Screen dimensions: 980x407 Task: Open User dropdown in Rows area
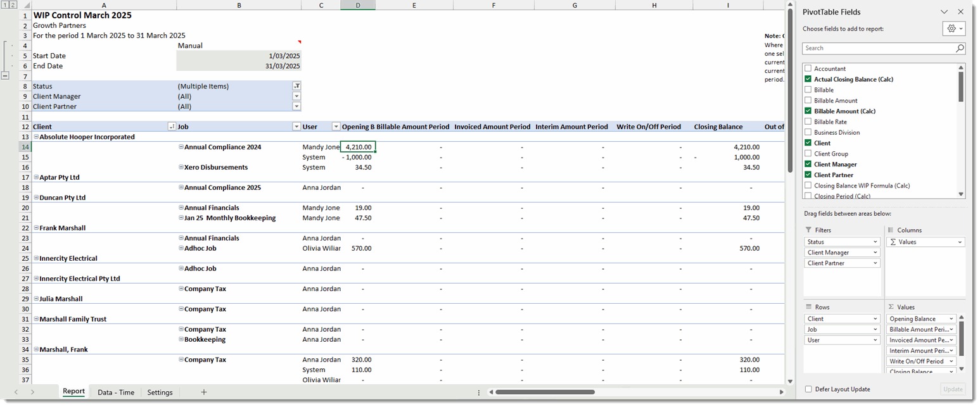[x=875, y=341]
